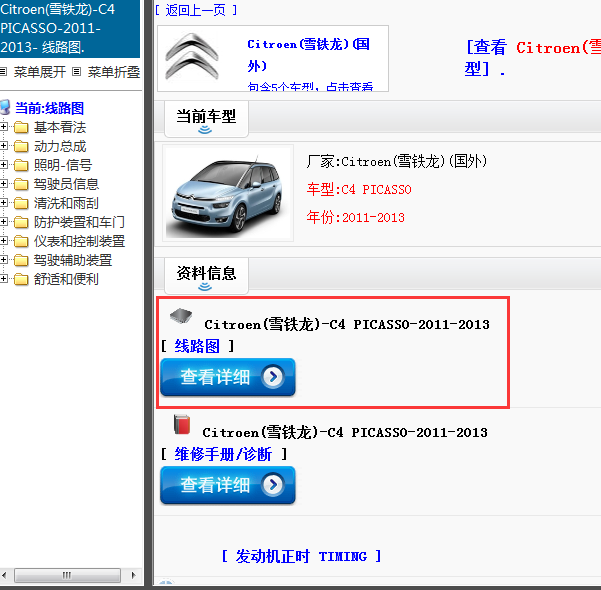Click the 当前:线路图 heading in the sidebar
This screenshot has height=590, width=601.
[49, 108]
